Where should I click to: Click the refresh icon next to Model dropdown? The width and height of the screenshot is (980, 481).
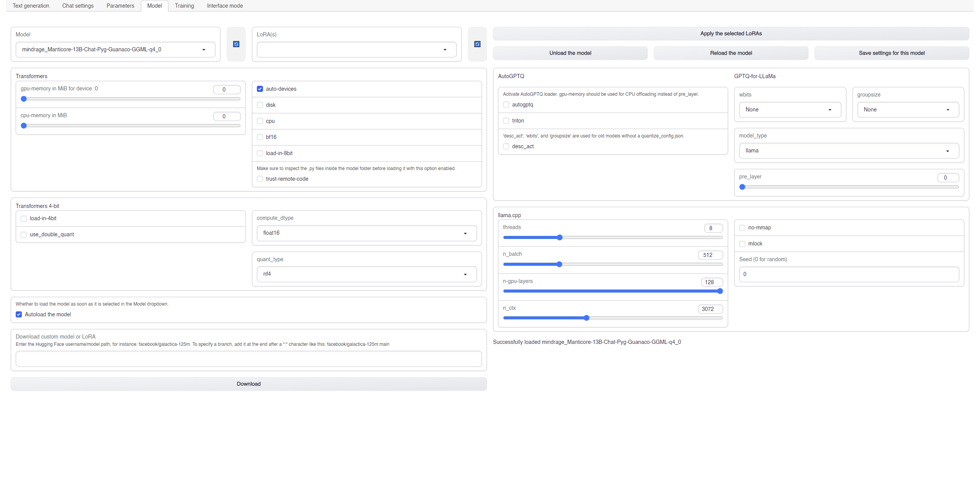point(236,44)
